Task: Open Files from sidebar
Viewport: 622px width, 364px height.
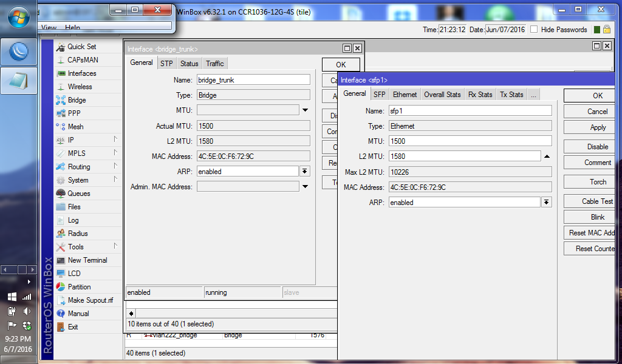Action: coord(87,207)
